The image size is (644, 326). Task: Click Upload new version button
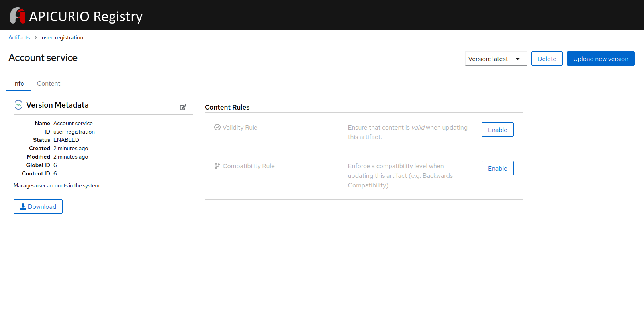pyautogui.click(x=600, y=59)
